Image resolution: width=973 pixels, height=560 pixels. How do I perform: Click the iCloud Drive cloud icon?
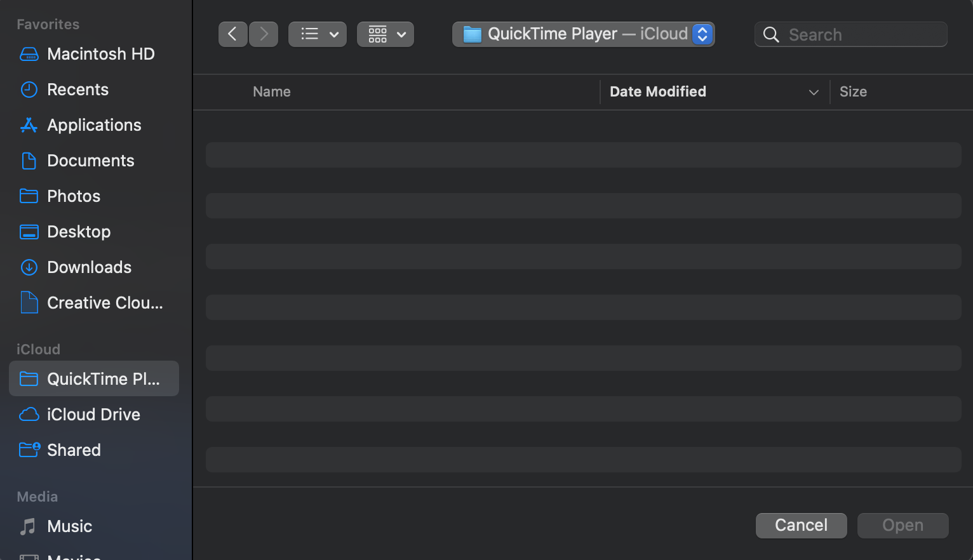click(x=29, y=415)
